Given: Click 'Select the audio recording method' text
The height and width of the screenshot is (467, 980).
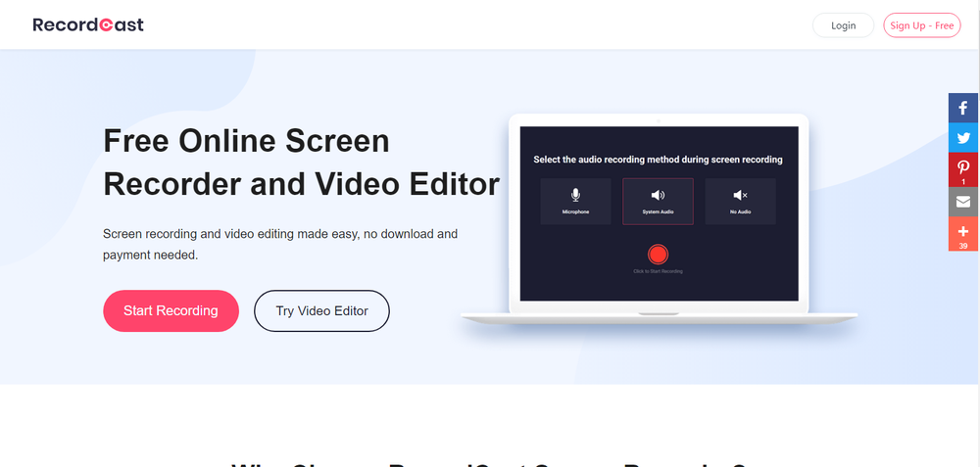Looking at the screenshot, I should point(658,160).
